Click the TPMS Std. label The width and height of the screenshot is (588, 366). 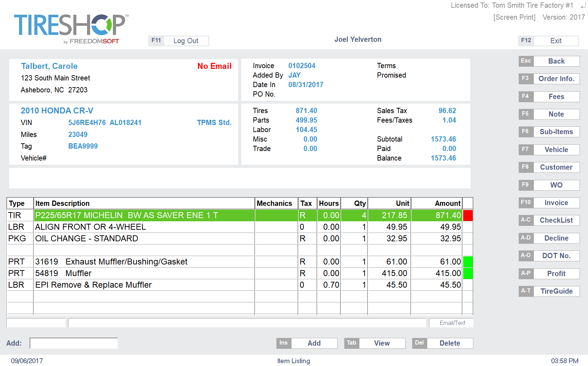[214, 123]
